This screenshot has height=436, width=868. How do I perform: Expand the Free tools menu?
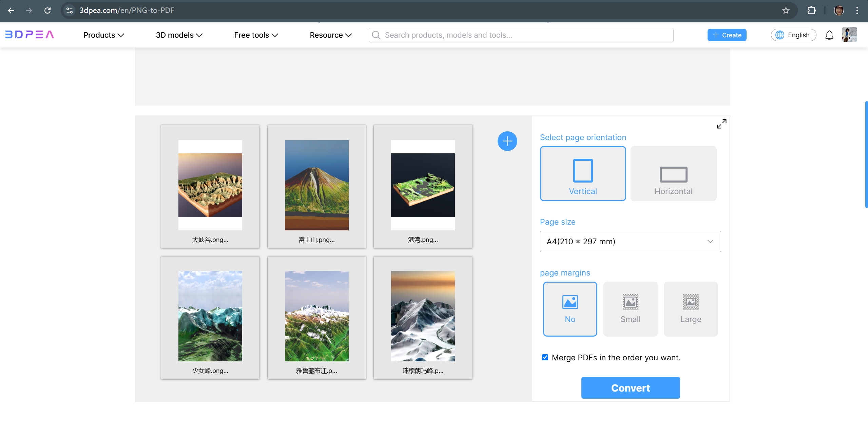[256, 35]
